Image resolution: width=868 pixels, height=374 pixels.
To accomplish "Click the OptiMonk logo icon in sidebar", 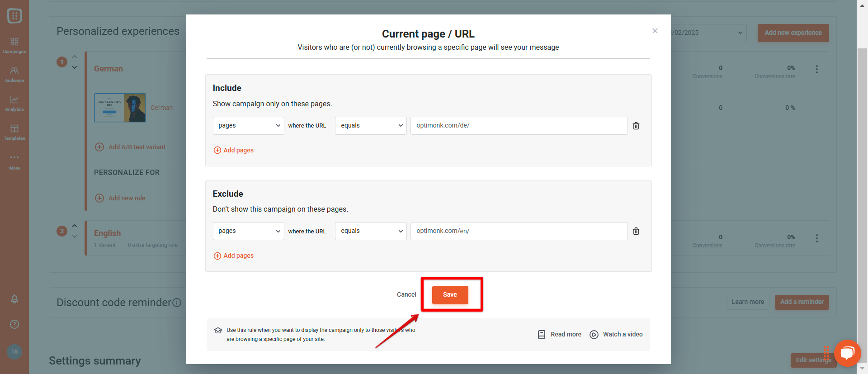I will click(14, 16).
